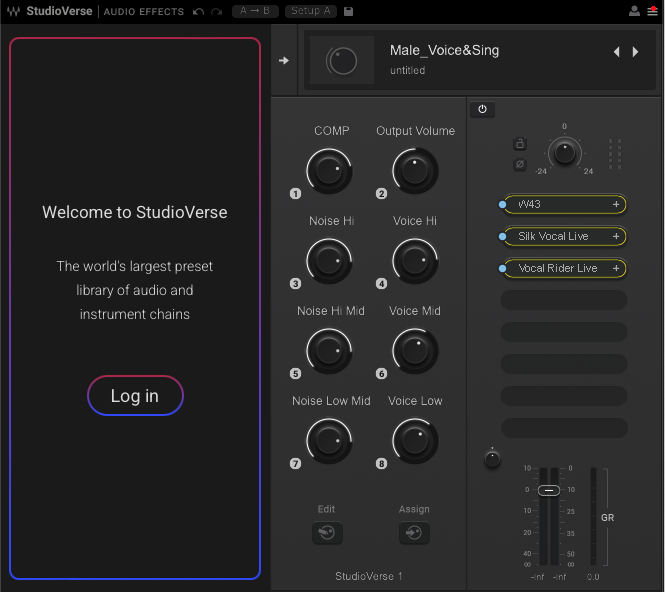Click the Voice Mid knob
This screenshot has width=665, height=592.
click(415, 351)
